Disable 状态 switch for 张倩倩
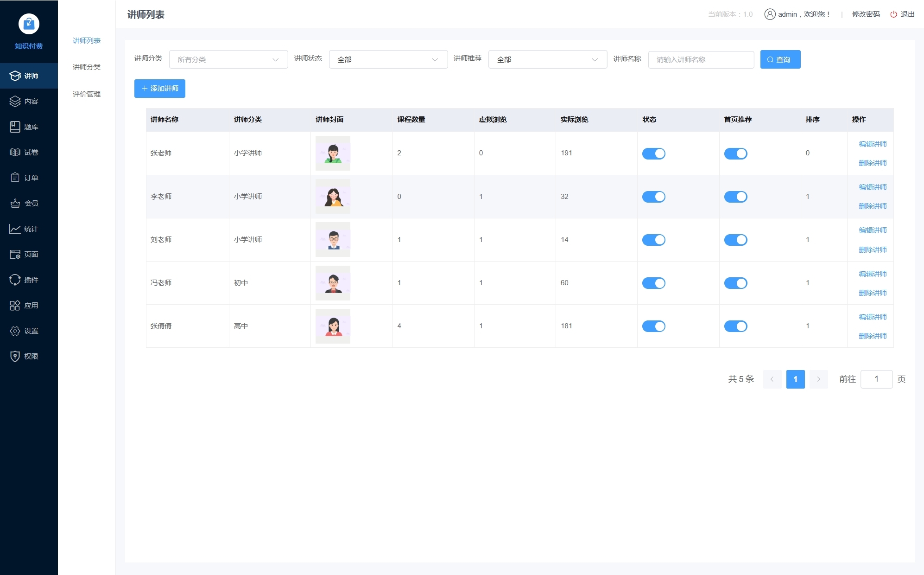This screenshot has height=575, width=924. click(653, 326)
